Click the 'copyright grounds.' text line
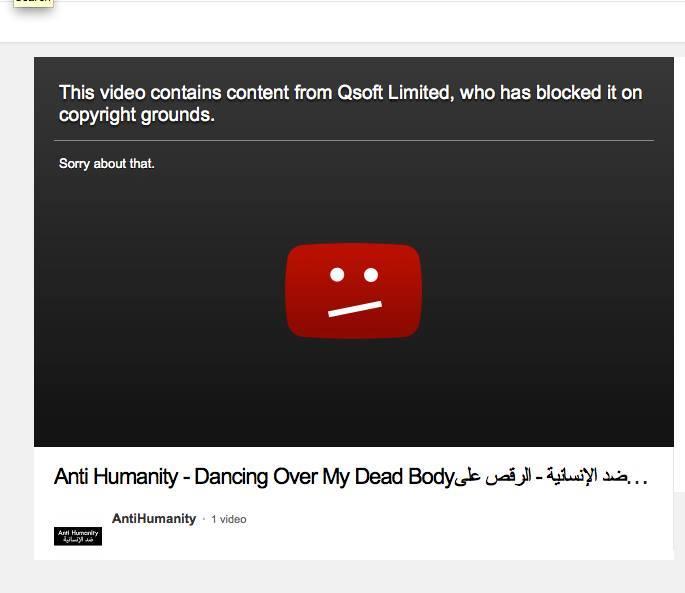685x593 pixels. click(137, 115)
